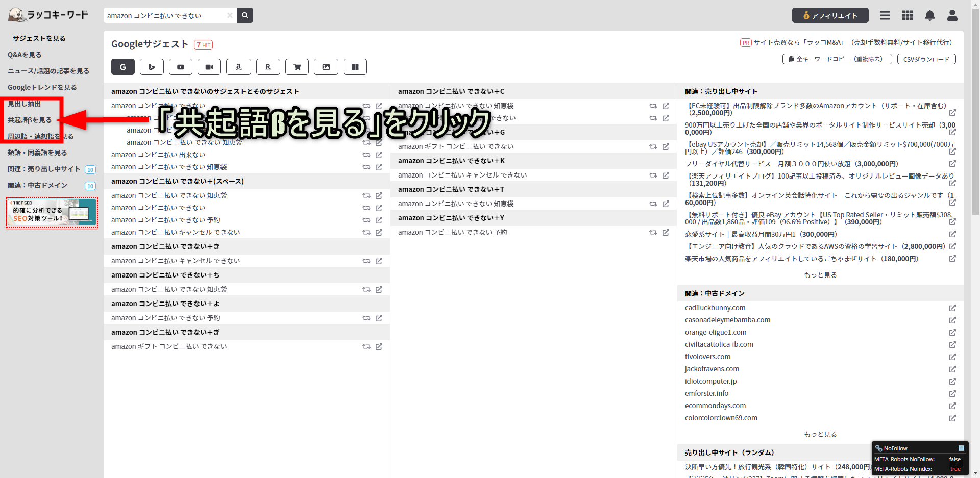This screenshot has width=980, height=478.
Task: Click re-search icon for amazon コンビニ払い 出来ない
Action: (366, 155)
